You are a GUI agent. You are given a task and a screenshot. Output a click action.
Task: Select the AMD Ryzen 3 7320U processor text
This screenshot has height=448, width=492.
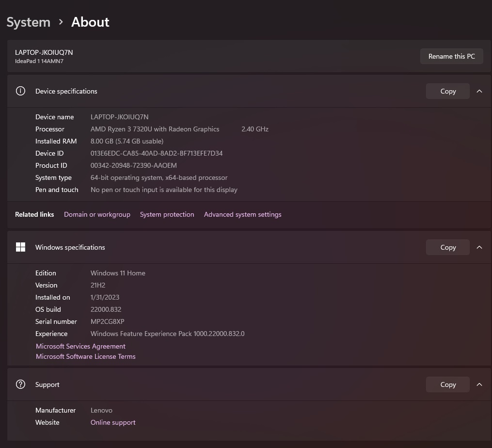tap(155, 129)
